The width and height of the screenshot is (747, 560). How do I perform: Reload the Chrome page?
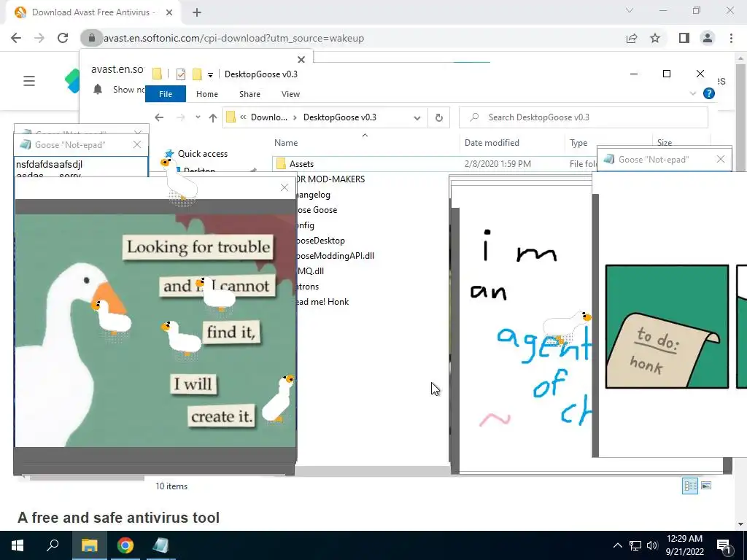(63, 38)
